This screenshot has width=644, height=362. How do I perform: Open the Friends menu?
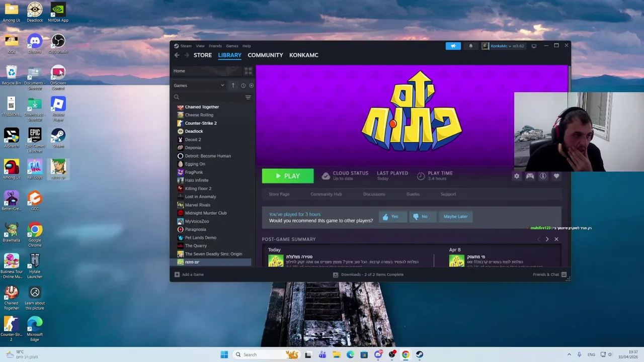pyautogui.click(x=215, y=46)
